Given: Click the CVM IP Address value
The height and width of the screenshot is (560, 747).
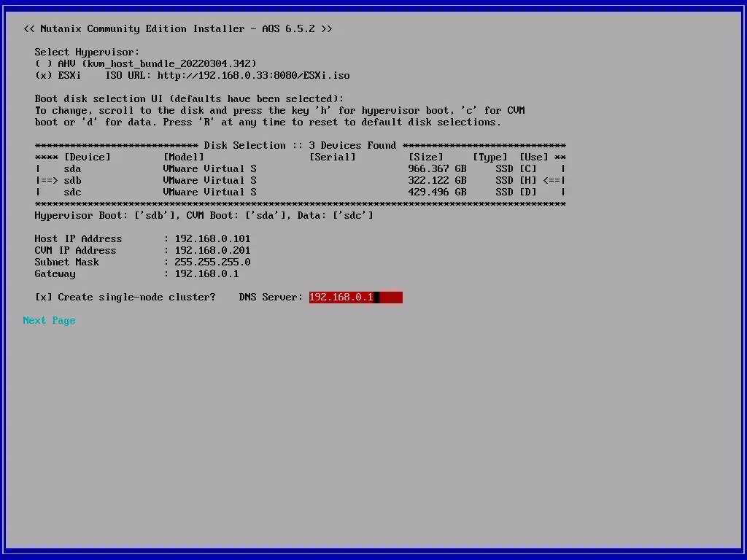Looking at the screenshot, I should 212,250.
